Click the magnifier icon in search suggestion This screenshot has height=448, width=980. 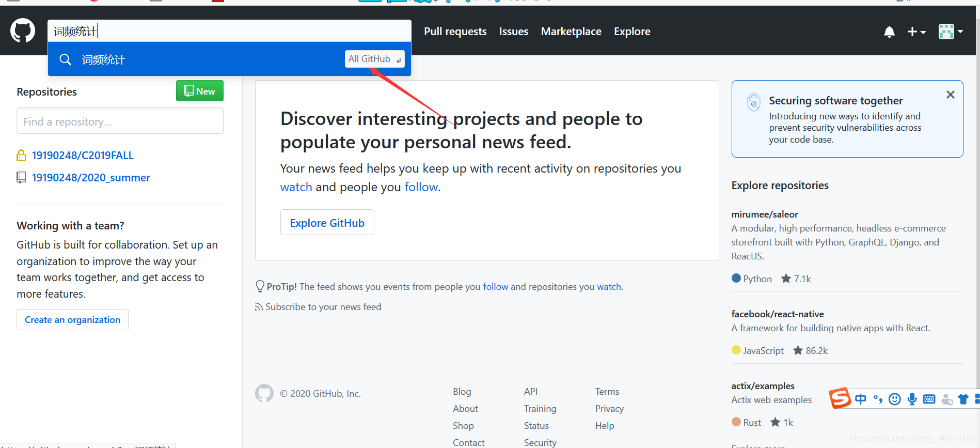[66, 59]
